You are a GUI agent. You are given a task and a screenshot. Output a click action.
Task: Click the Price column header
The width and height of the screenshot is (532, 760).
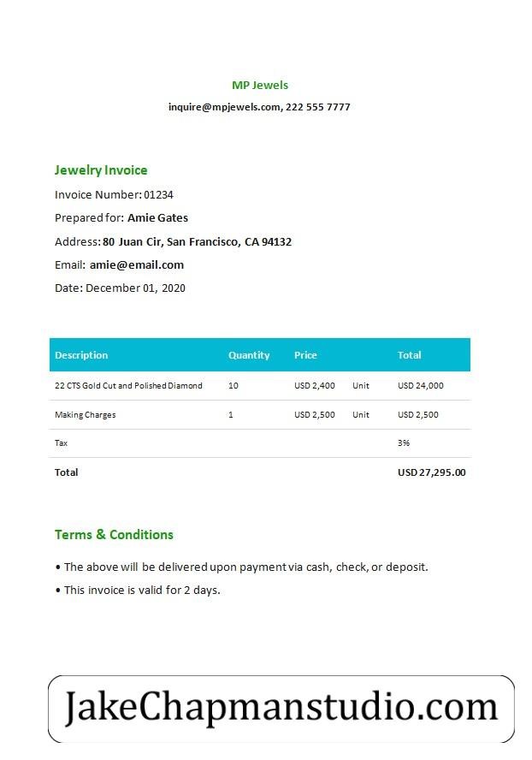[305, 355]
